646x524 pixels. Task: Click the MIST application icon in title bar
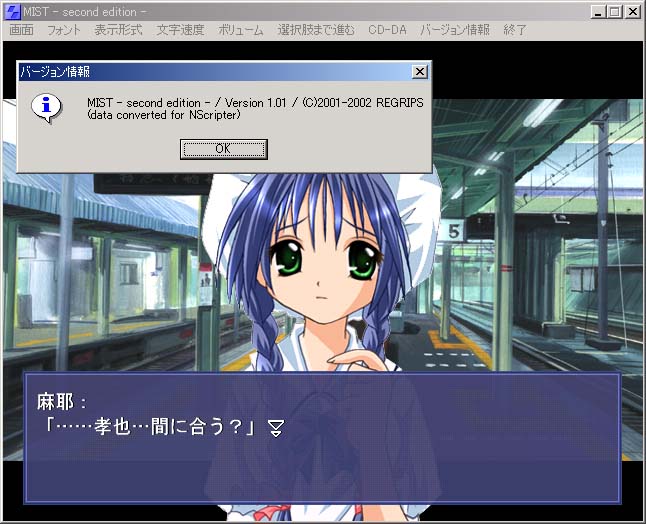pos(12,12)
